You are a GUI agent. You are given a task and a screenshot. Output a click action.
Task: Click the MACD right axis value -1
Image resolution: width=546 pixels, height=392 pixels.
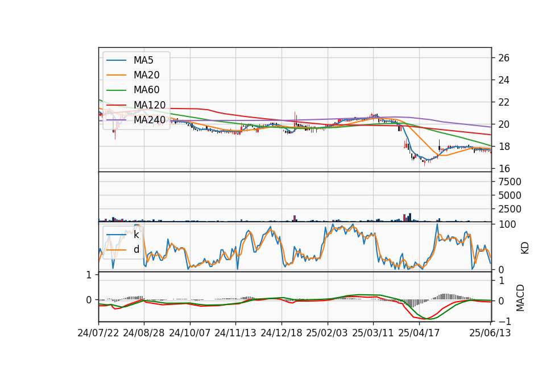[x=504, y=322]
